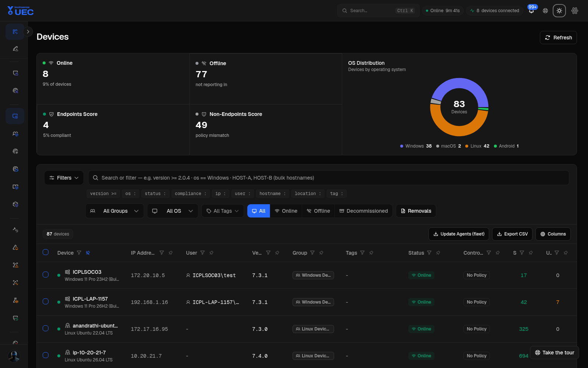Screen dimensions: 588x368
Task: Click Update Agents (fleet) button
Action: coord(459,234)
